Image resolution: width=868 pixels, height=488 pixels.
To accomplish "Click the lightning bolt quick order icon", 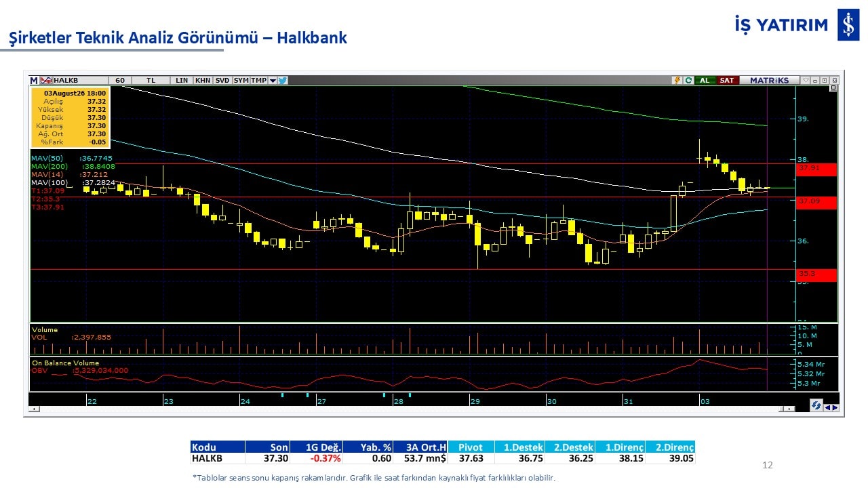I will pyautogui.click(x=677, y=80).
